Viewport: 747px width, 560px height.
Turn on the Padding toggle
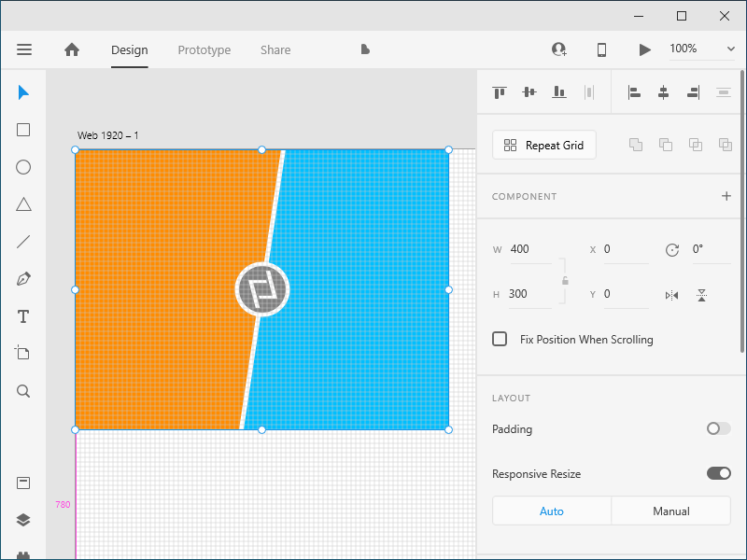point(718,428)
